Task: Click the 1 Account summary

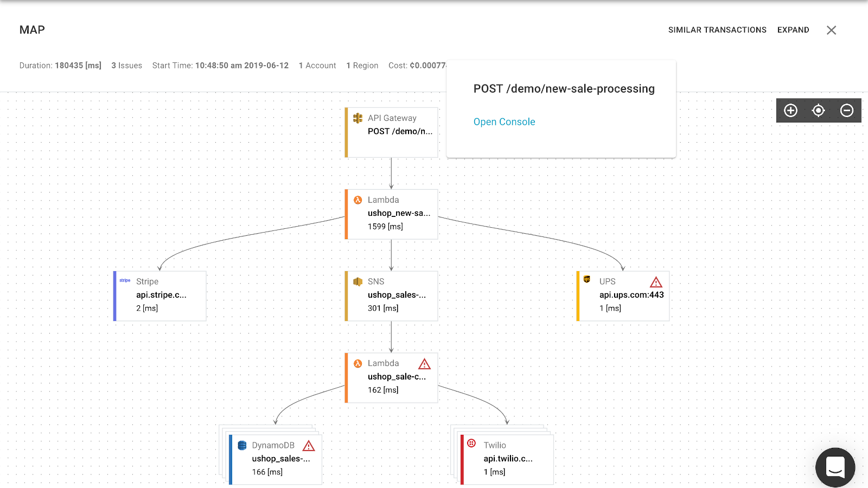Action: point(317,66)
